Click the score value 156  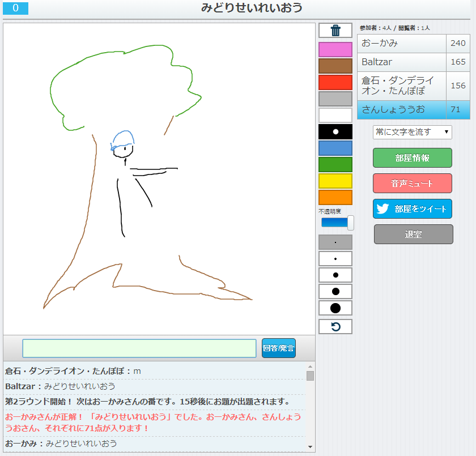click(458, 86)
